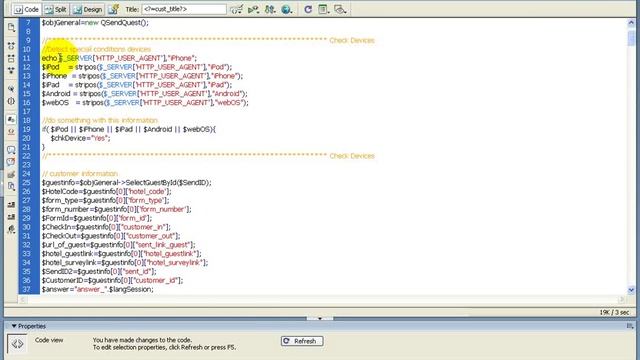
Task: Click the '$webOS = stripos' line 16
Action: 145,103
